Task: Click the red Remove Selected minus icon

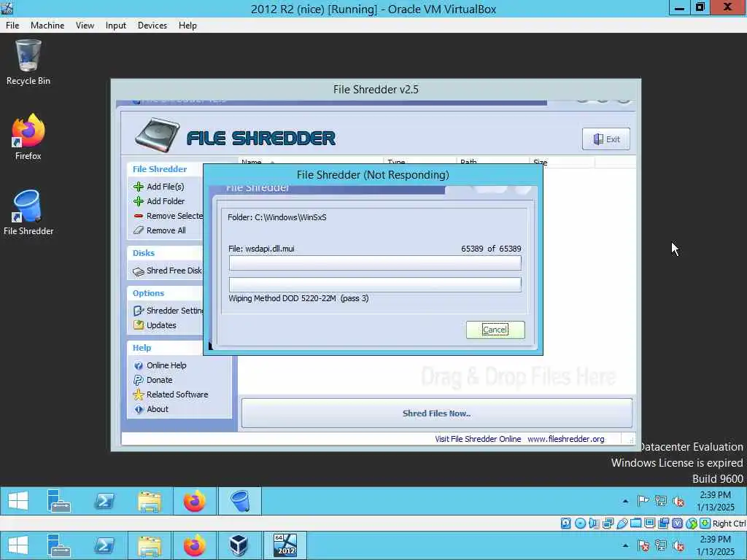Action: [138, 216]
